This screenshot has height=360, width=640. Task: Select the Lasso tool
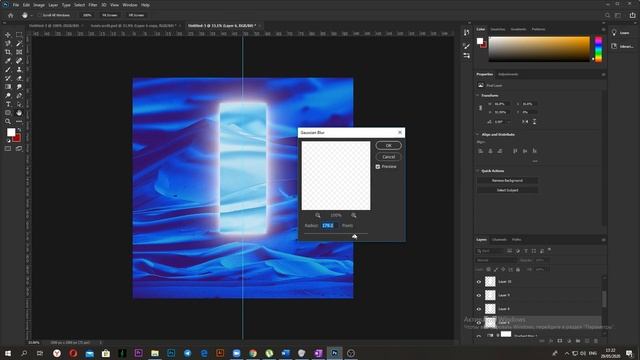[8, 43]
